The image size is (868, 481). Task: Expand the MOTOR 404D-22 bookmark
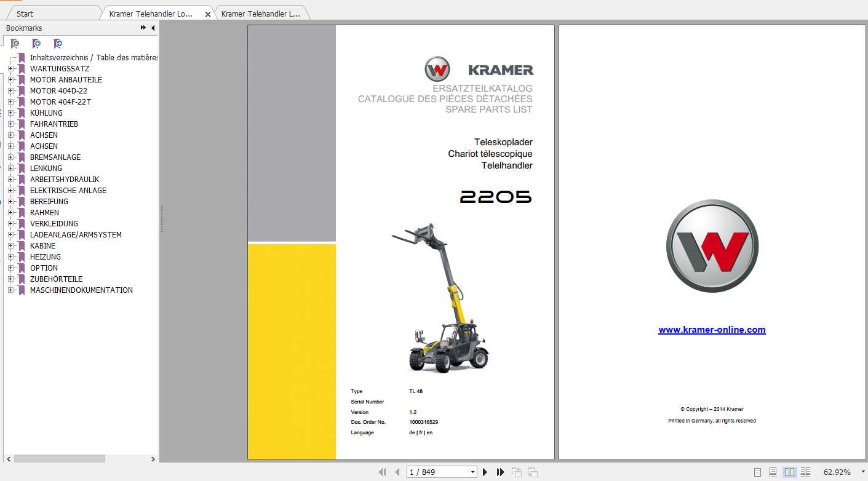click(10, 91)
